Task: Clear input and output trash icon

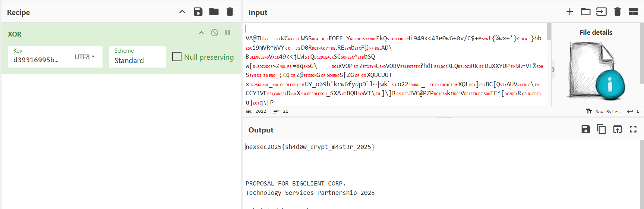Action: coord(618,12)
